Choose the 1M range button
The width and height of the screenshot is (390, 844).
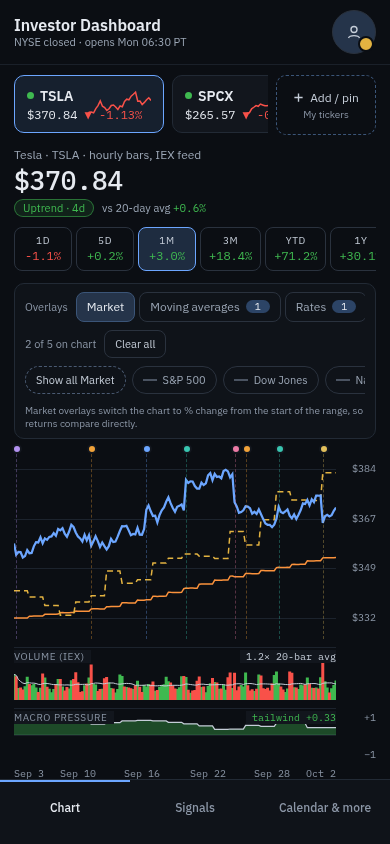[x=167, y=249]
